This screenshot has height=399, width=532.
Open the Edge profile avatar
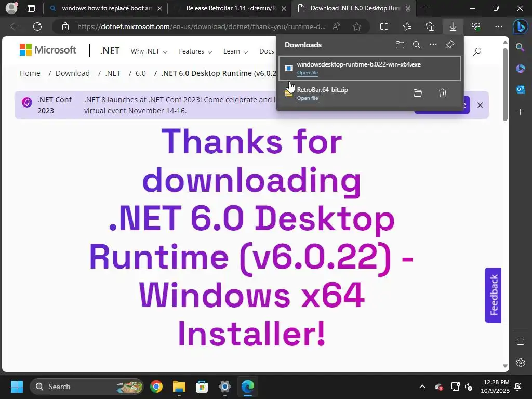pyautogui.click(x=11, y=8)
